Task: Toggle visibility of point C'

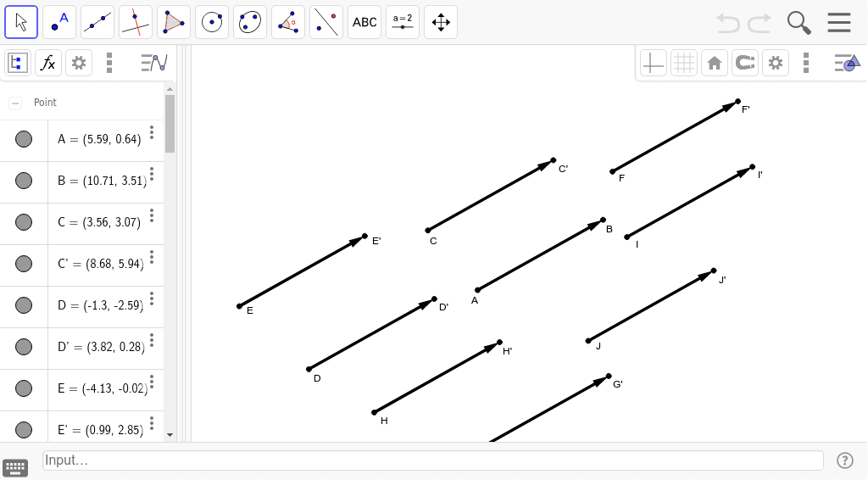Action: pos(23,264)
